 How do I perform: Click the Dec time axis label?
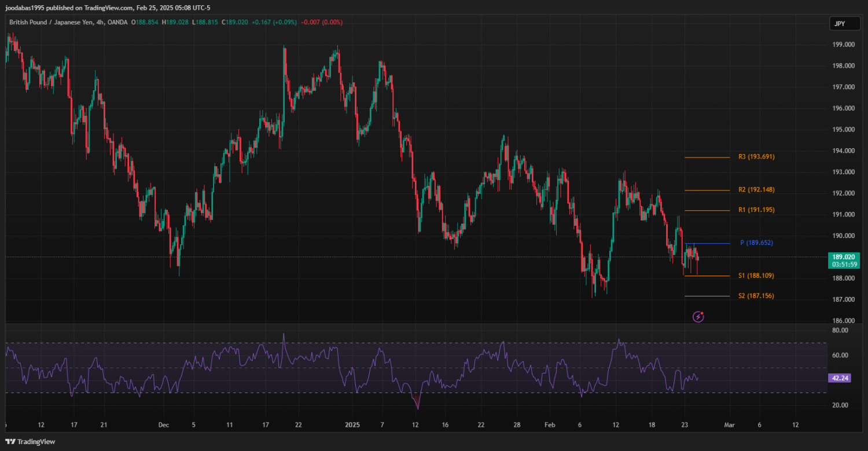163,424
